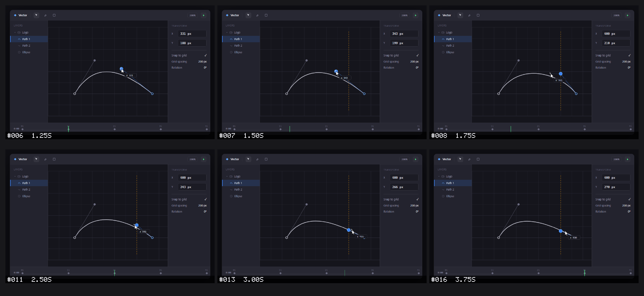Choose the Pen tool in frame #006
The height and width of the screenshot is (296, 644).
45,15
